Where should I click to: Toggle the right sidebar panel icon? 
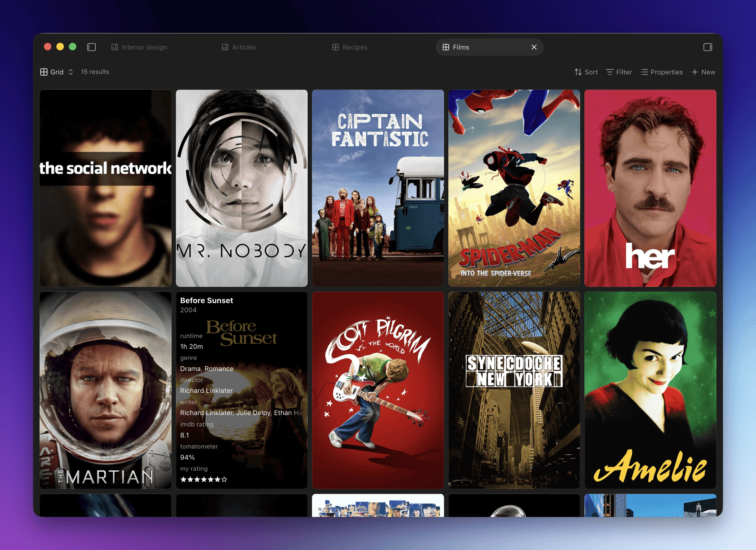[x=708, y=47]
